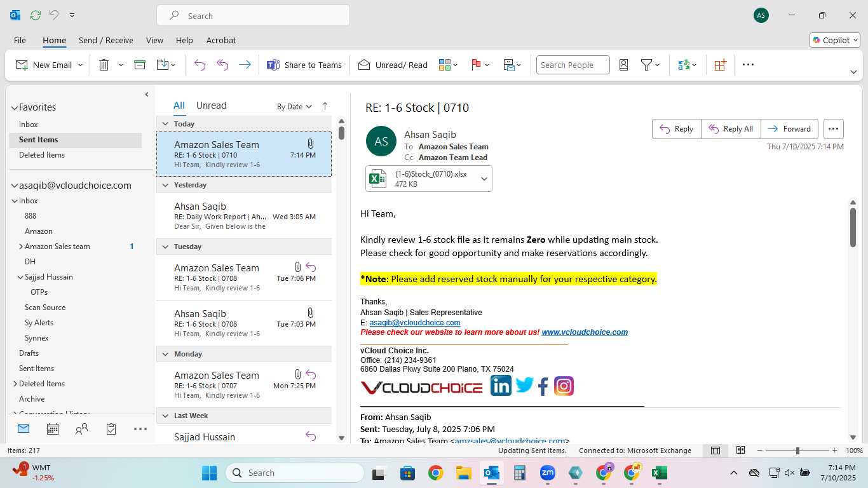Viewport: 868px width, 488px height.
Task: Open the People contacts view icon
Action: [81, 430]
